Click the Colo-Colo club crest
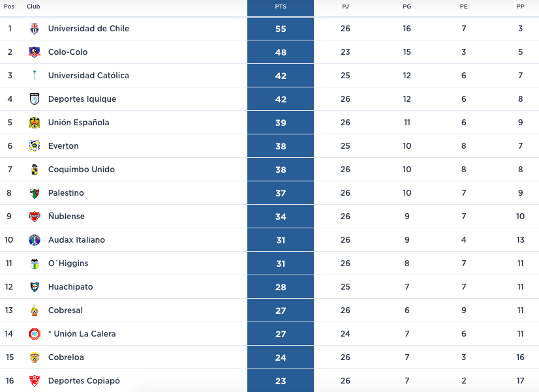 tap(35, 52)
